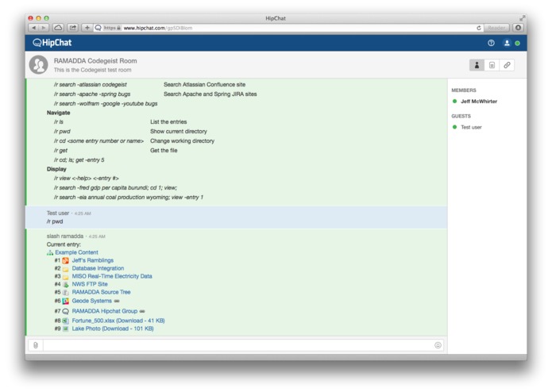This screenshot has width=552, height=392.
Task: Select member Jeff McWhirter
Action: pos(479,102)
